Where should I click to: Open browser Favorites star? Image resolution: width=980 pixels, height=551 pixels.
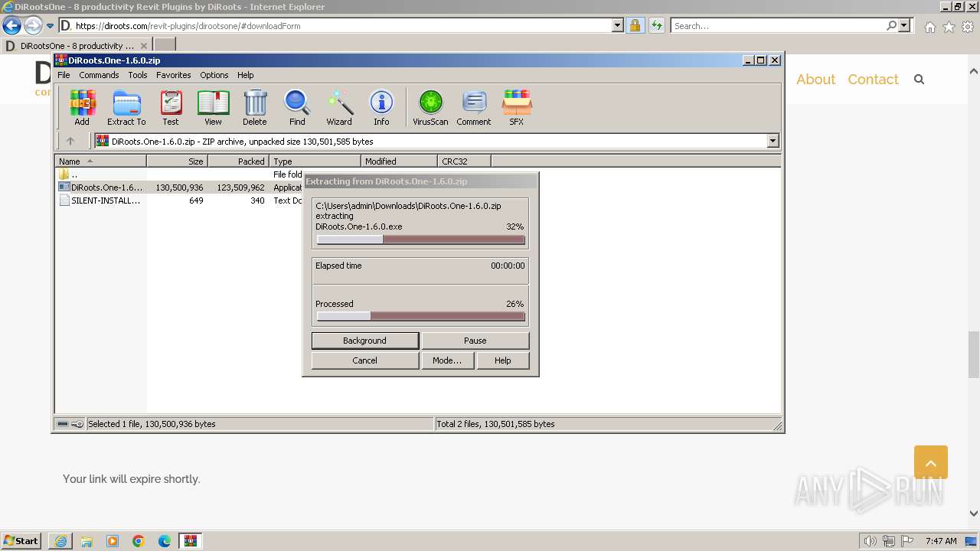[x=949, y=26]
